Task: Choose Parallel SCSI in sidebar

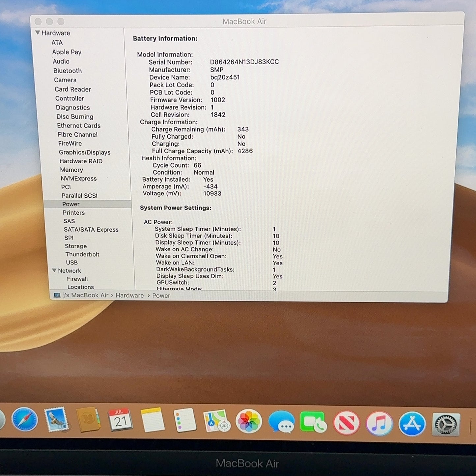Action: pyautogui.click(x=80, y=196)
